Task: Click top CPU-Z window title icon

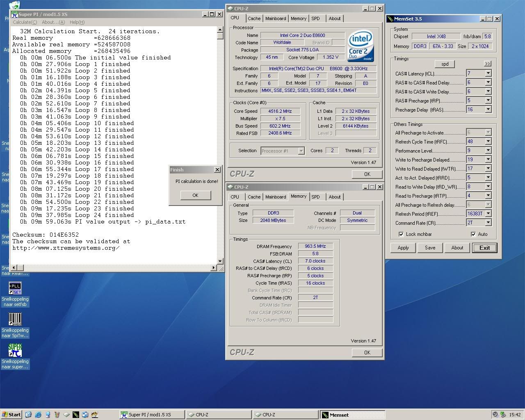Action: pos(230,8)
